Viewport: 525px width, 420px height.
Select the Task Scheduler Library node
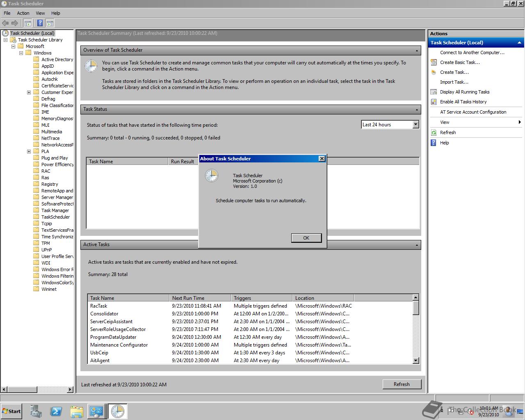click(x=40, y=40)
